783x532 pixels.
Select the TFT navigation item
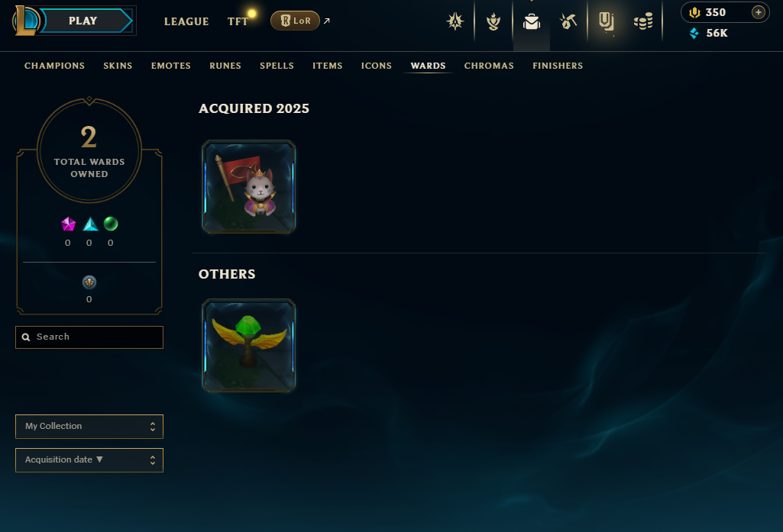[x=238, y=21]
